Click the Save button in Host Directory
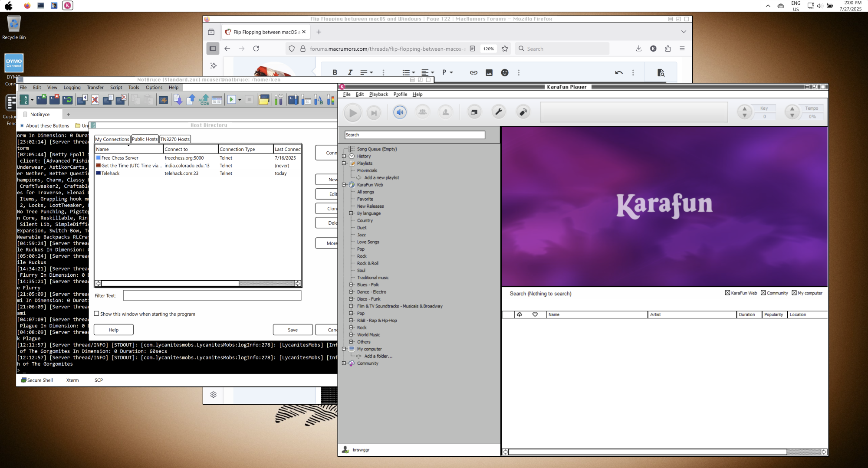868x468 pixels. (293, 330)
